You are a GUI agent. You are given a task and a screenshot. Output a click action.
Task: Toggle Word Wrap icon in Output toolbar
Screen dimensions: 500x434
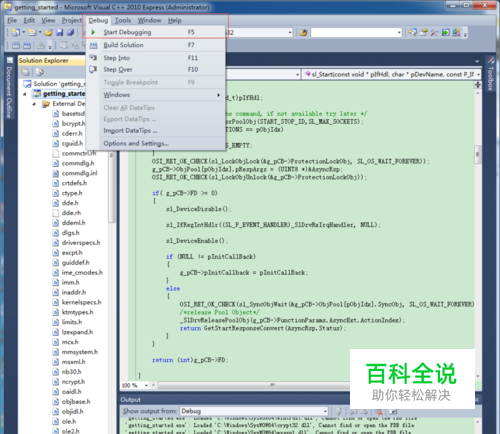[393, 411]
